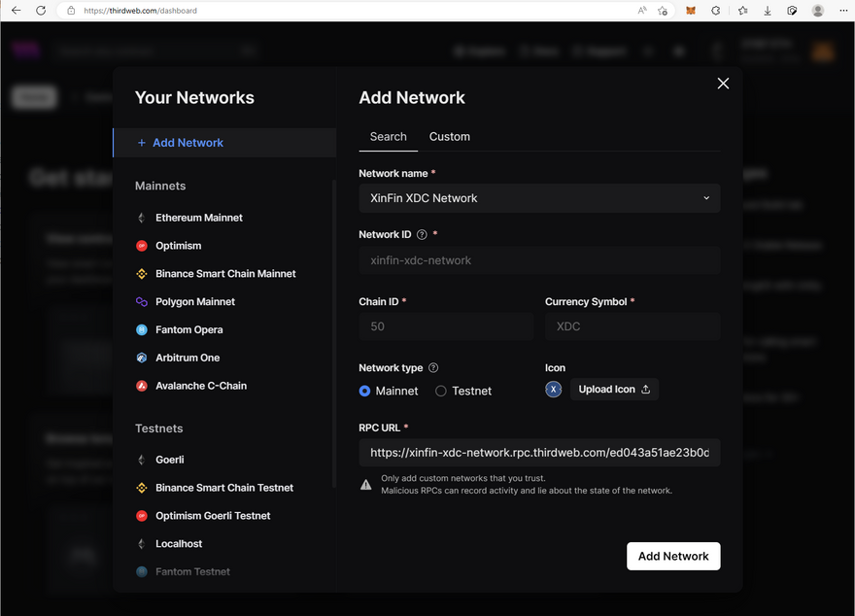Click the Ethereum Mainnet icon
The width and height of the screenshot is (855, 616).
(141, 218)
